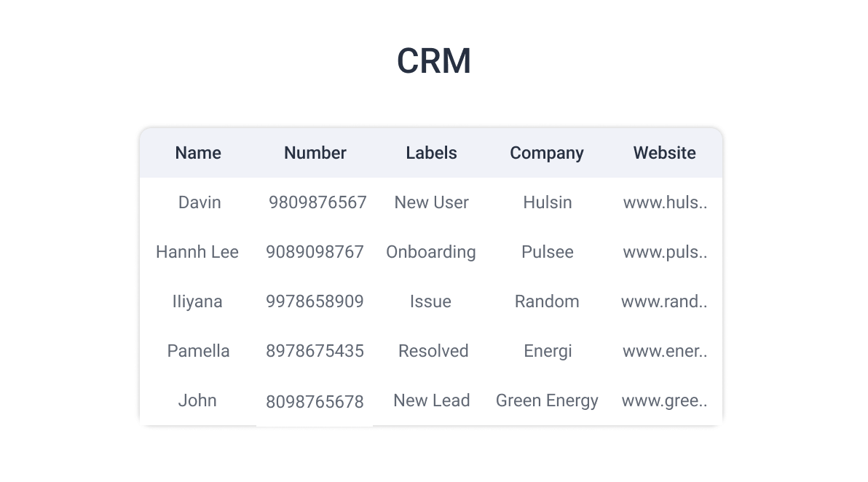Select the Website column header
The width and height of the screenshot is (868, 482).
pos(664,153)
